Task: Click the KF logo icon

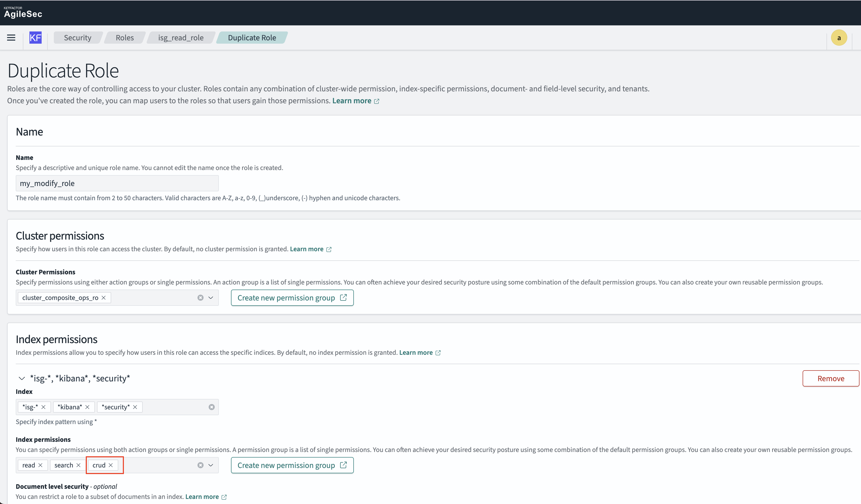Action: point(35,38)
